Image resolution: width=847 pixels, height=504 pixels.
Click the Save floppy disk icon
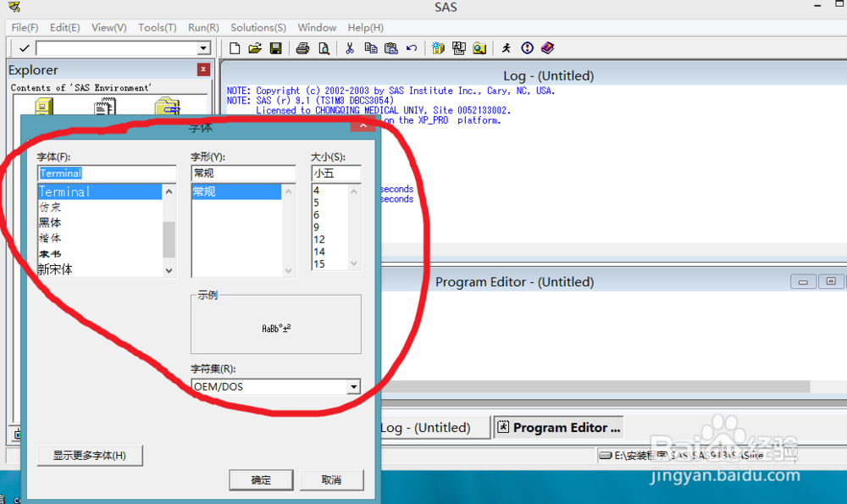275,48
